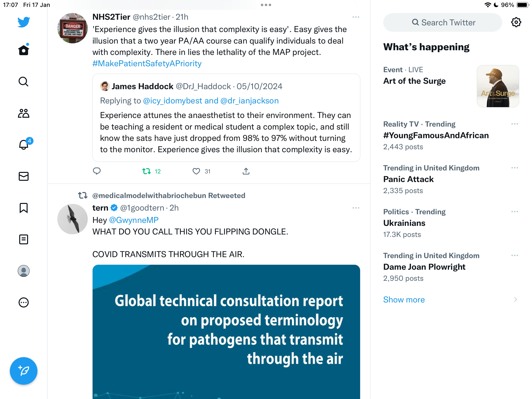Open Global technical consultation report image
This screenshot has height=399, width=532.
226,332
